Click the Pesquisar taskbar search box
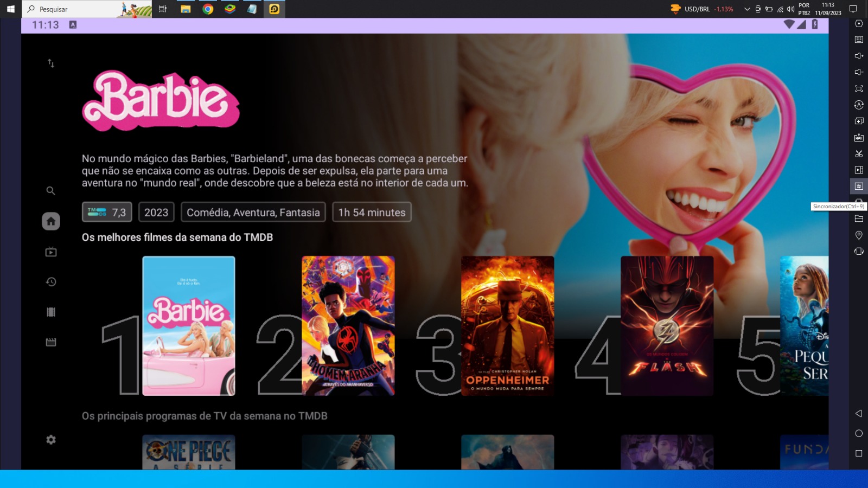This screenshot has width=868, height=488. 87,9
